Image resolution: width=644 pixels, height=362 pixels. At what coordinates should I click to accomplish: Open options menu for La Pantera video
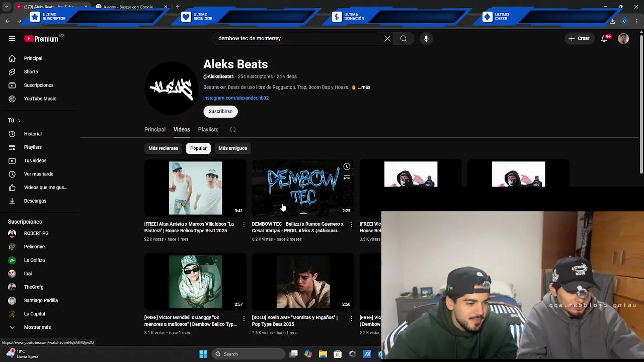[x=244, y=225]
